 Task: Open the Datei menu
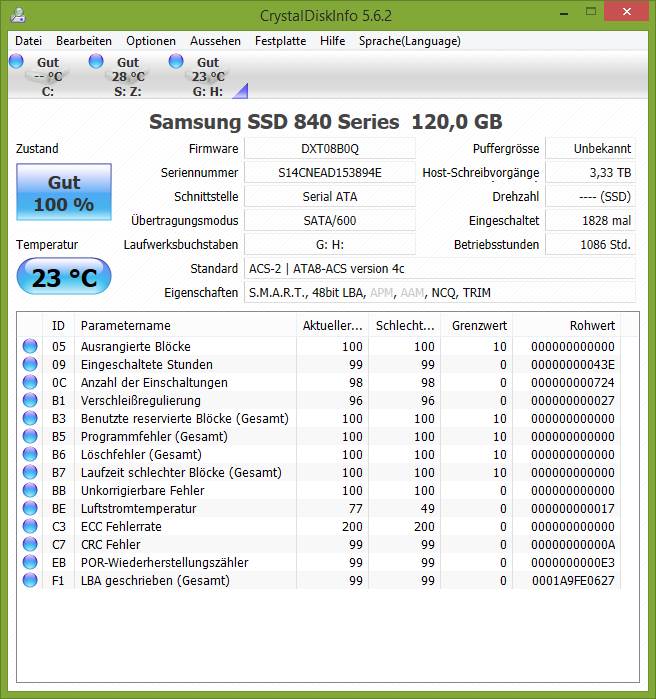(29, 41)
